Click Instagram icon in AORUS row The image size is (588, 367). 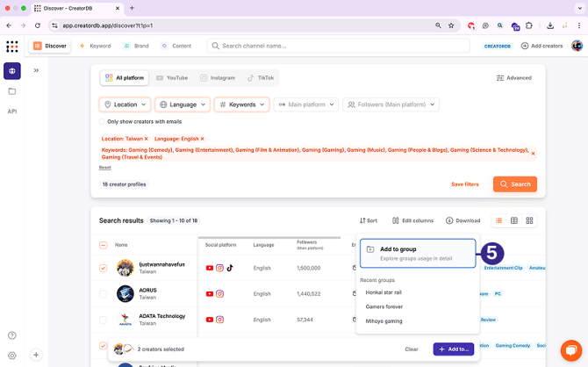coord(219,294)
